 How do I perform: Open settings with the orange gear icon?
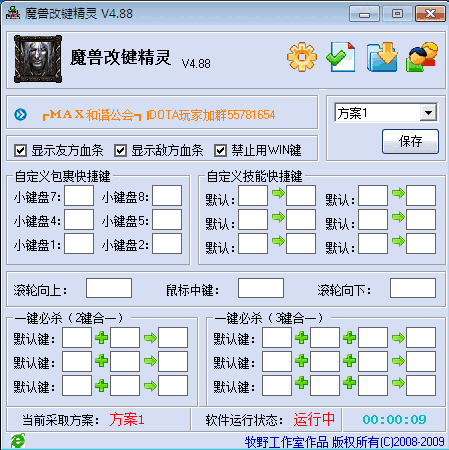(x=302, y=57)
